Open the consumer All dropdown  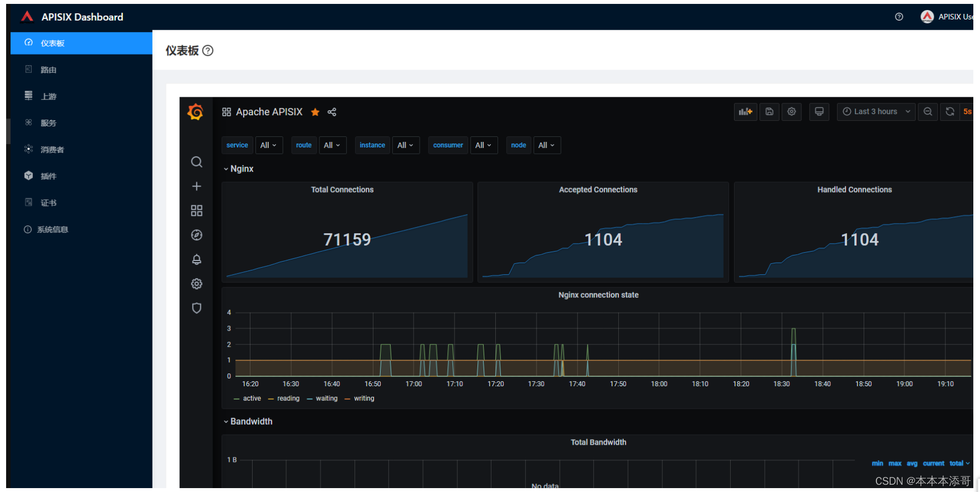click(484, 145)
